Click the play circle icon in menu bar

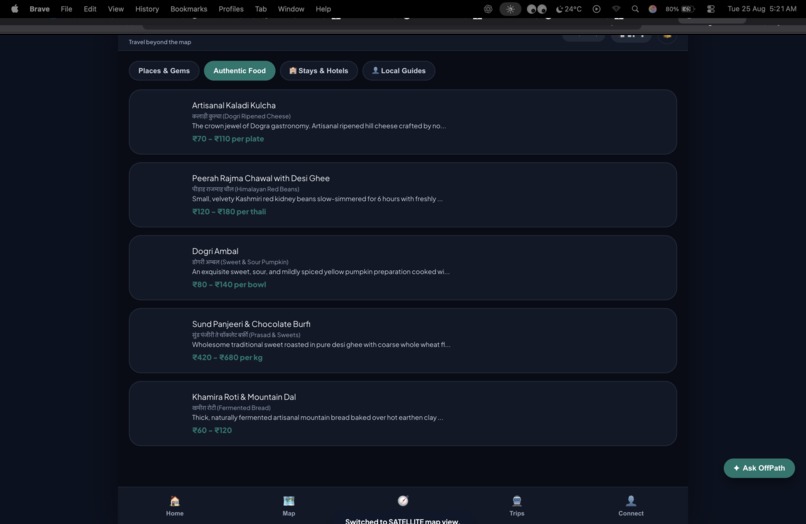tap(596, 9)
